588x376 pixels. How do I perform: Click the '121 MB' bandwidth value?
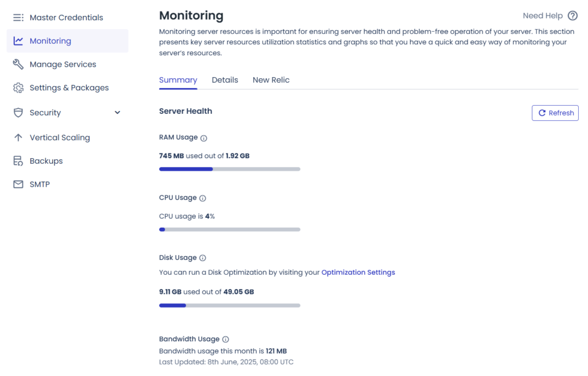click(276, 351)
